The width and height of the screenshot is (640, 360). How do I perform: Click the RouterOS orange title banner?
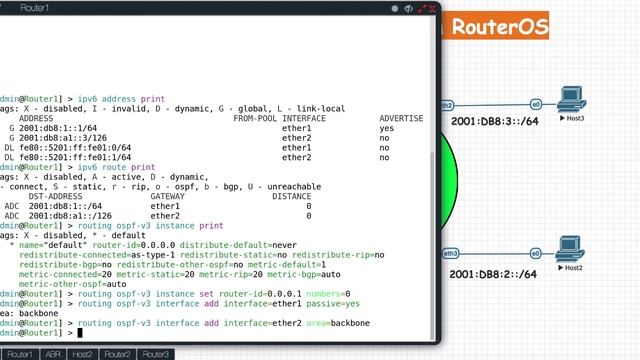click(x=496, y=26)
